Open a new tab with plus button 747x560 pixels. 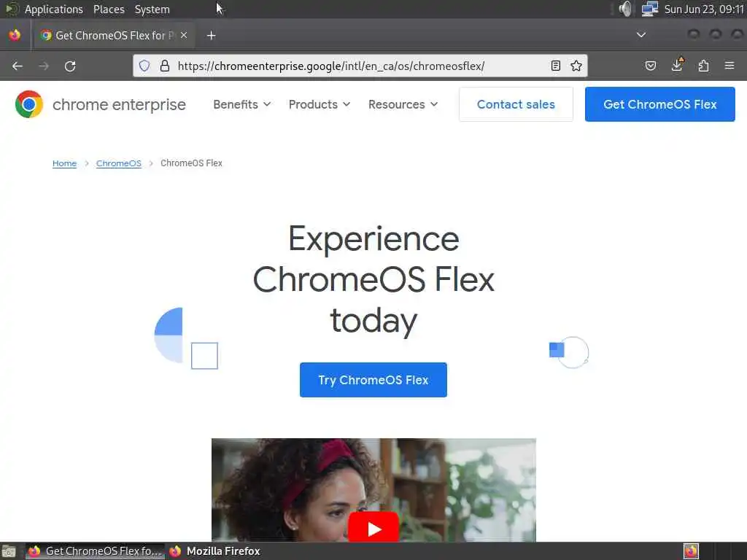[211, 36]
